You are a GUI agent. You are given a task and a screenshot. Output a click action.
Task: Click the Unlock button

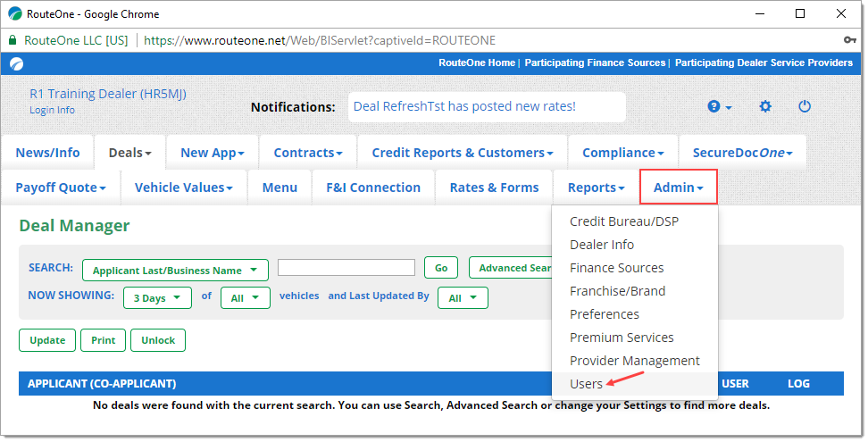(x=158, y=340)
